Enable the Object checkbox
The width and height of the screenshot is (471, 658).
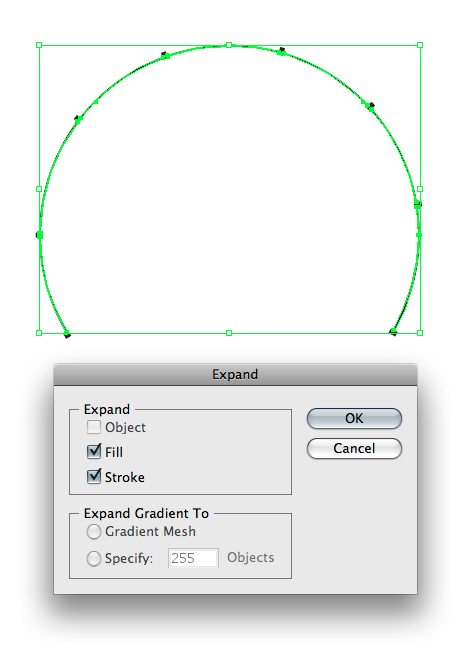[94, 427]
